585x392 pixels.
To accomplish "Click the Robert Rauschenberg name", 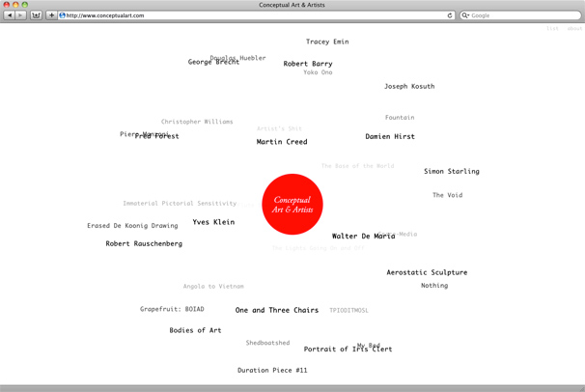I will click(x=144, y=244).
